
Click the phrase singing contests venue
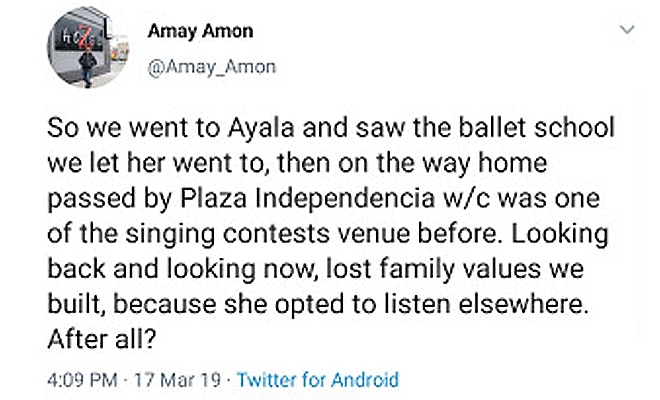pyautogui.click(x=267, y=235)
